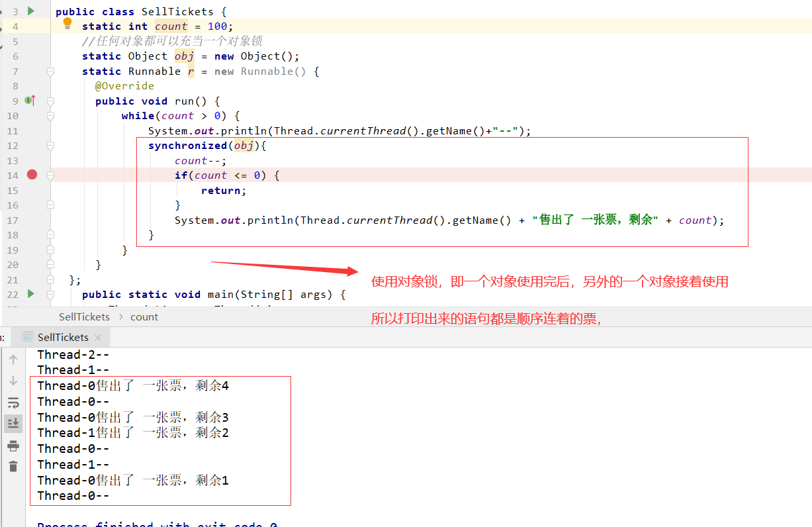
Task: Open the lightbulb quick-fix on count field
Action: point(67,23)
